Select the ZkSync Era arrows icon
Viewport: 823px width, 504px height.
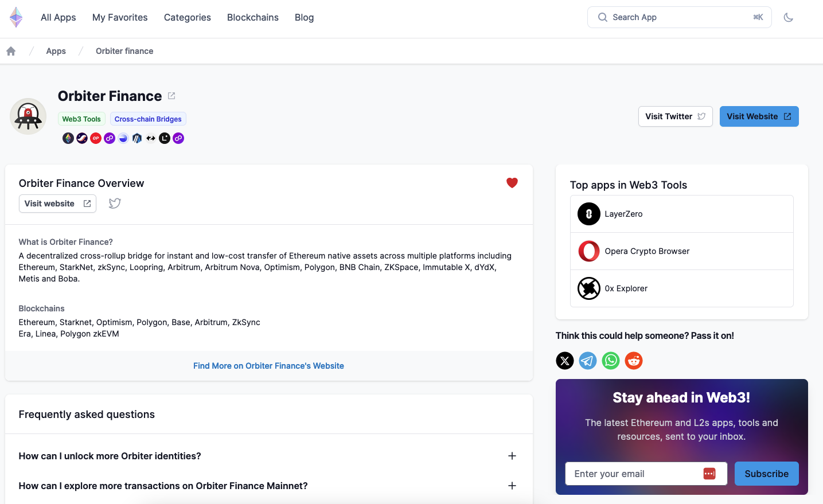(151, 138)
